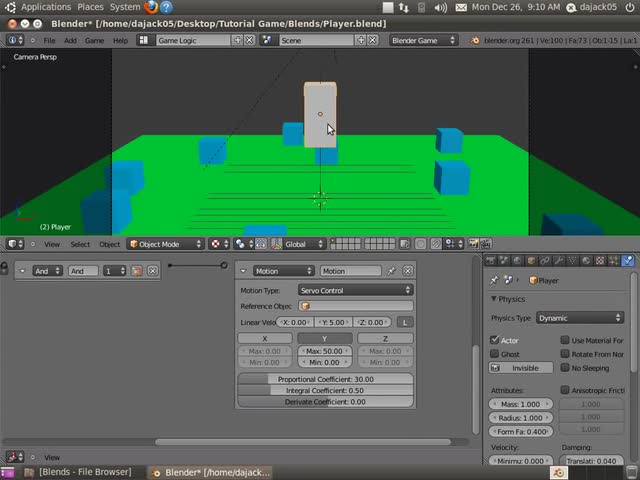Open the File menu
The height and width of the screenshot is (480, 640).
click(49, 41)
